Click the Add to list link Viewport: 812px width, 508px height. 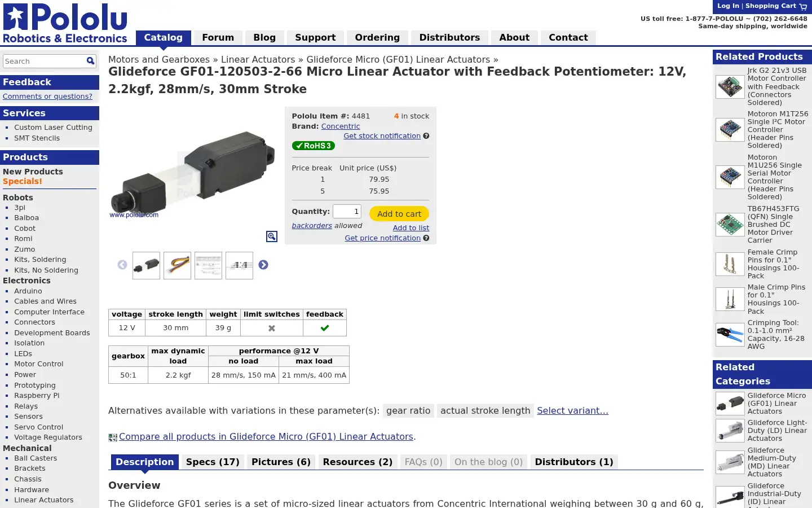[411, 228]
